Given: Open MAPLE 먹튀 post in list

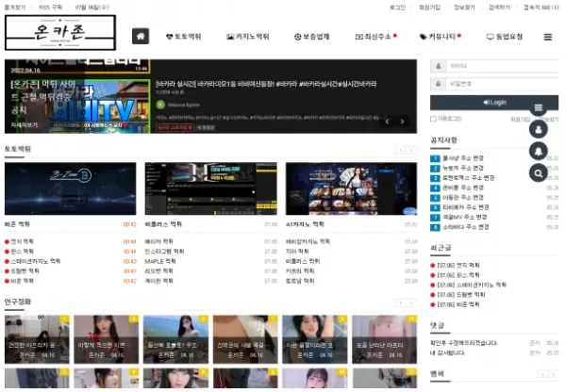Looking at the screenshot, I should click(x=160, y=261).
